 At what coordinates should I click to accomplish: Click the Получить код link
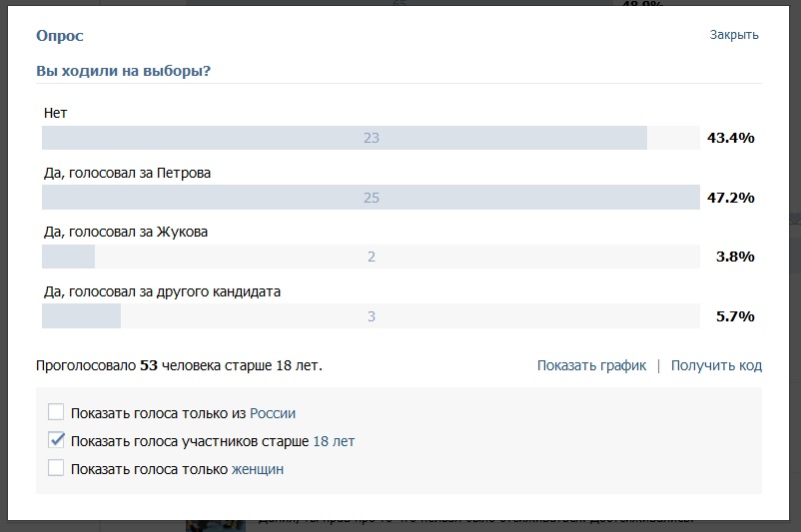[x=716, y=365]
